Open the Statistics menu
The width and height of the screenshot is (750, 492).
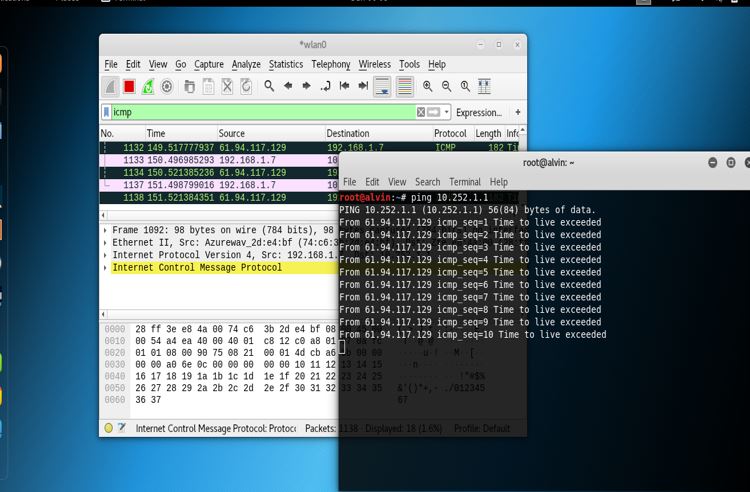click(286, 64)
